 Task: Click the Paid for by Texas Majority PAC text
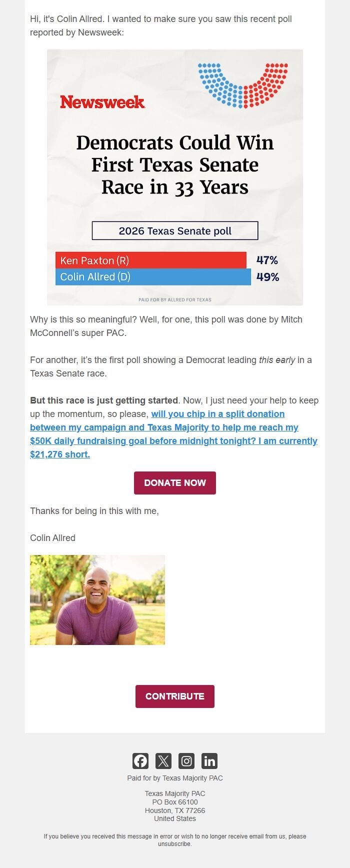(x=174, y=778)
